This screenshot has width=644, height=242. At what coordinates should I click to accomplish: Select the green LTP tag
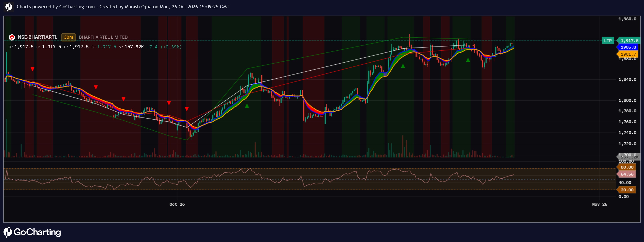click(x=608, y=41)
